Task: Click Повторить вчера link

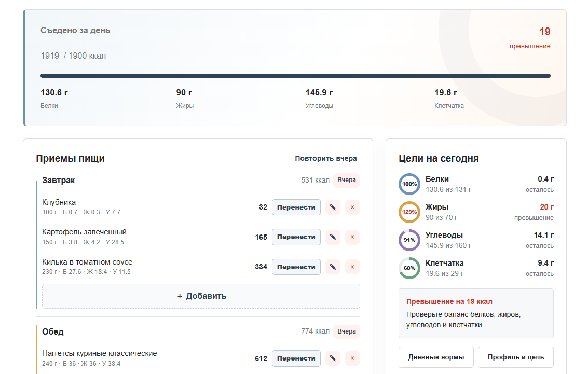Action: click(x=326, y=159)
